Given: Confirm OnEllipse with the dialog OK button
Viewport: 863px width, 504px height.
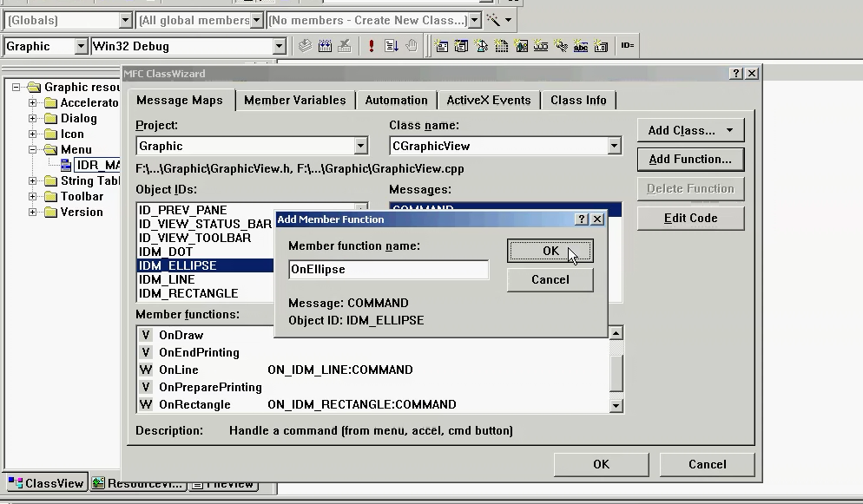Looking at the screenshot, I should tap(550, 251).
